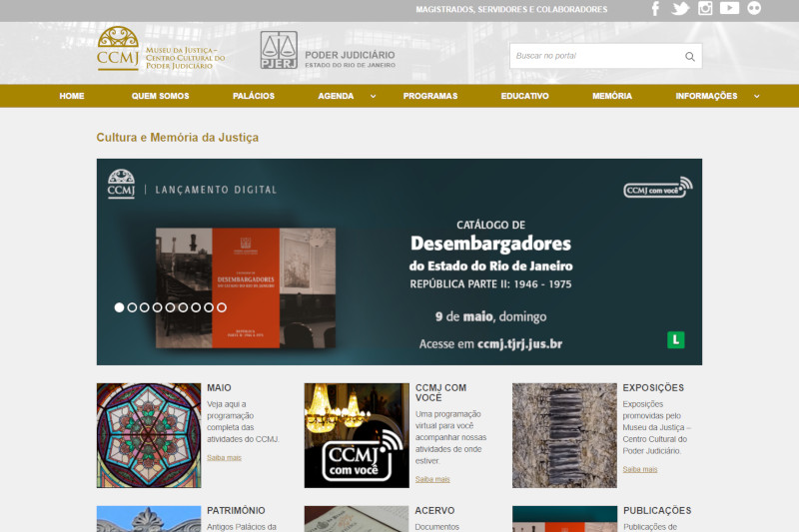
Task: Click the PUBLICAÇÕES heading
Action: (x=657, y=511)
